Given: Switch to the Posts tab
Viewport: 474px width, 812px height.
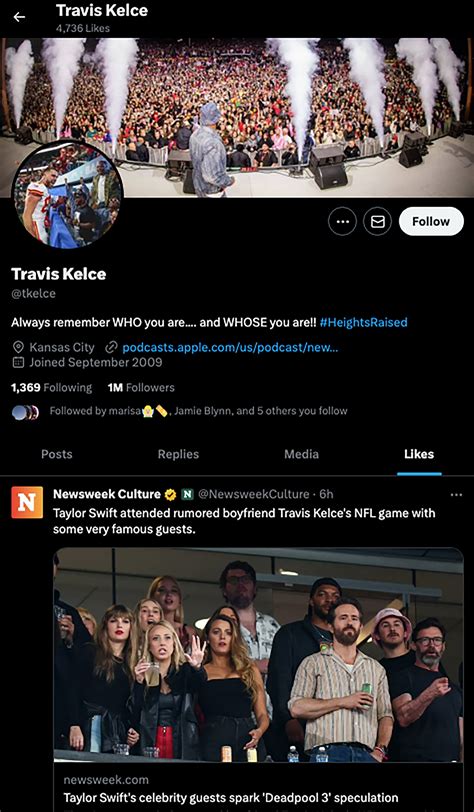Looking at the screenshot, I should pos(56,454).
